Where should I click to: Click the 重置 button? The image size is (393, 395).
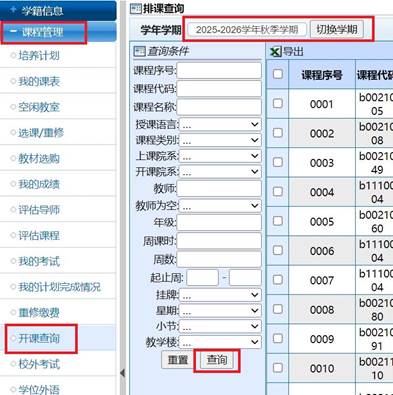(178, 360)
